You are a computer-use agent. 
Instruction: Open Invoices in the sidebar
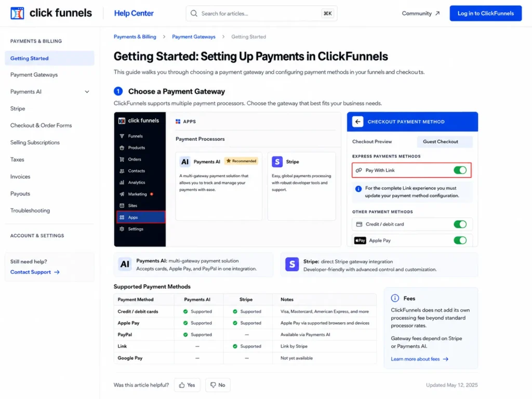[x=20, y=177]
